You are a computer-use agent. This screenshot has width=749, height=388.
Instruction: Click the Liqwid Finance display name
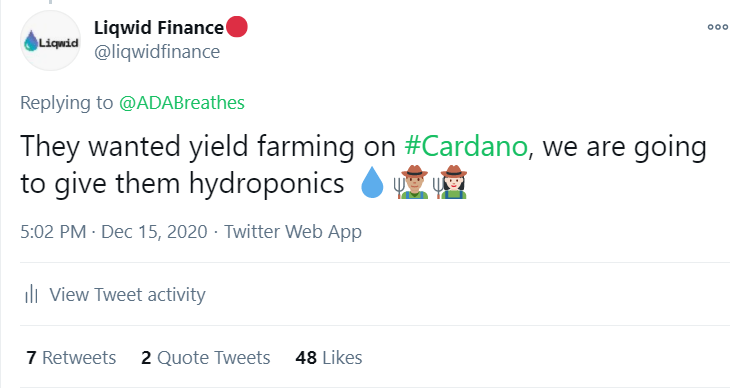click(x=159, y=28)
